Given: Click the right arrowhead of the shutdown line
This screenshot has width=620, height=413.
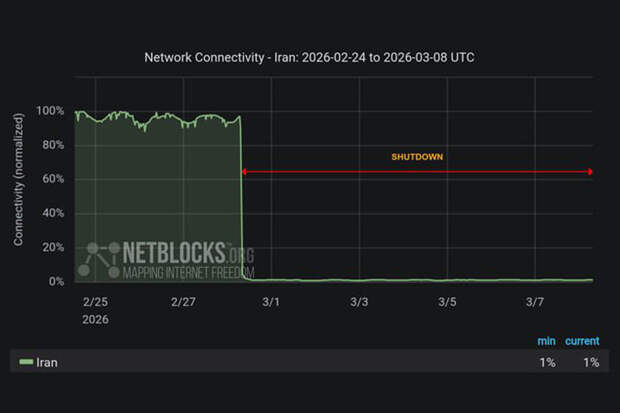Looking at the screenshot, I should tap(590, 172).
